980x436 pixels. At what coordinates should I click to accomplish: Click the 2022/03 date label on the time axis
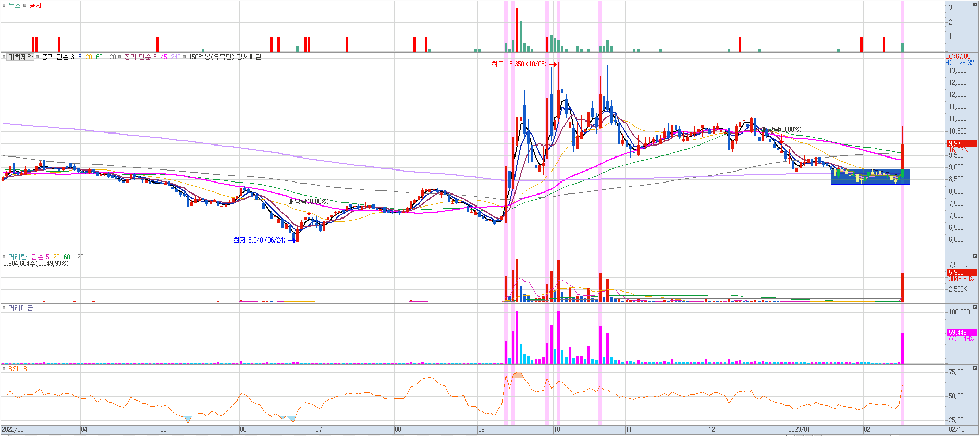13,430
